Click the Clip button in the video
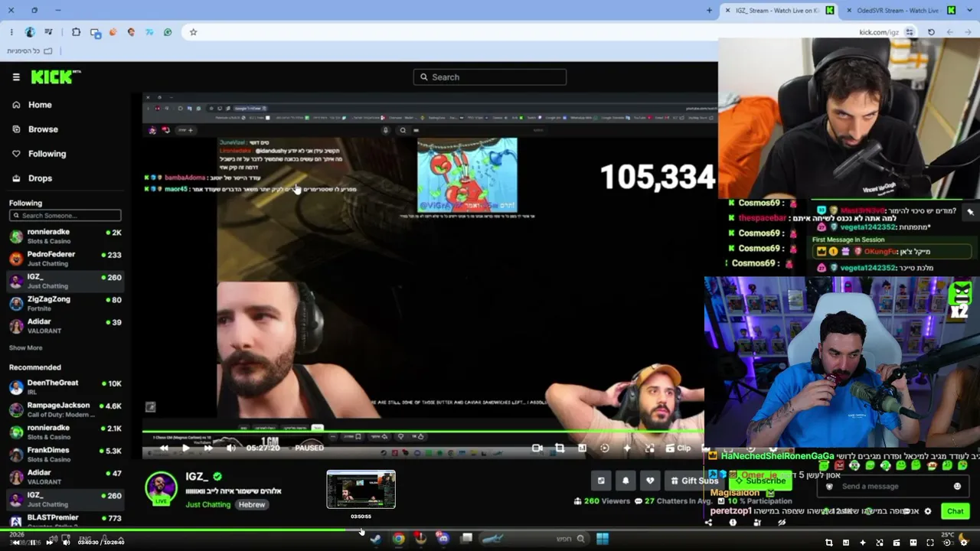 [x=678, y=448]
